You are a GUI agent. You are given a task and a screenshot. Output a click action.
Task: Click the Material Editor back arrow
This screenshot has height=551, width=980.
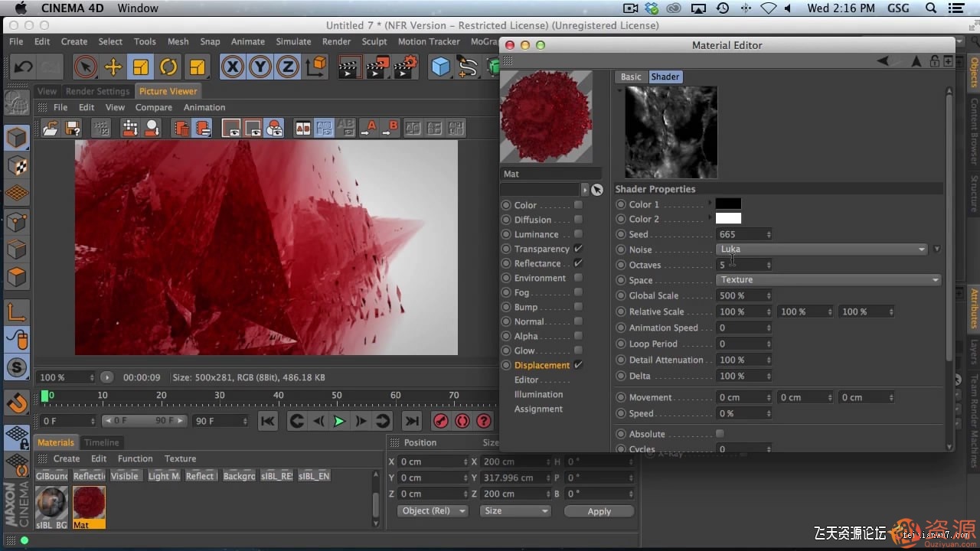coord(883,61)
